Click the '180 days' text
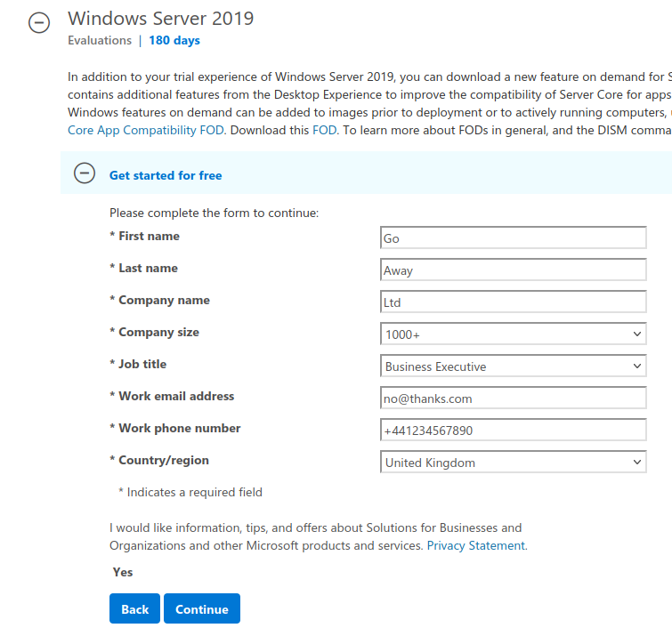The image size is (672, 636). (x=174, y=40)
